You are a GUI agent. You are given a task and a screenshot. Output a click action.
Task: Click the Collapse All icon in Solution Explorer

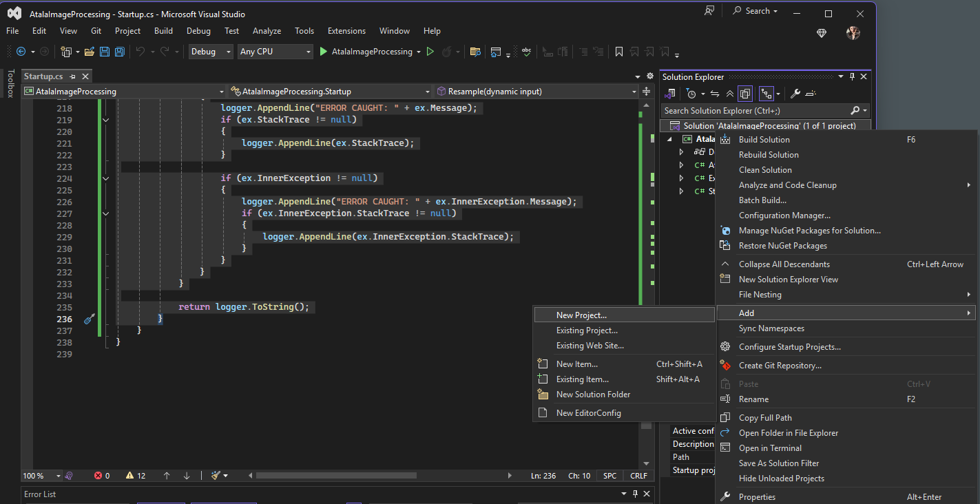pyautogui.click(x=730, y=94)
